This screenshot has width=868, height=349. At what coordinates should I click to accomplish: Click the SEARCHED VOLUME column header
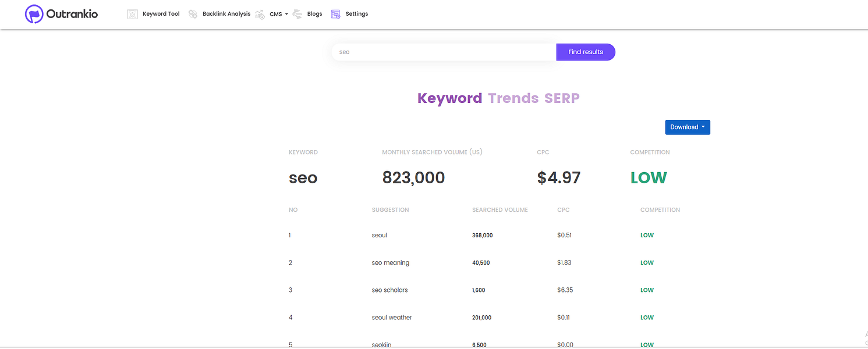click(500, 210)
